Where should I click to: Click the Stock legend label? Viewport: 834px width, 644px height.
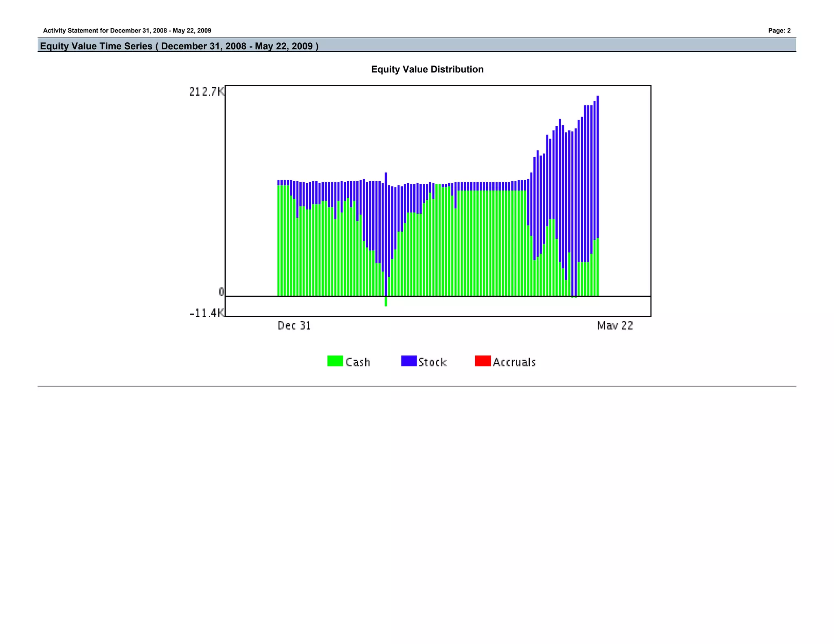click(x=432, y=362)
